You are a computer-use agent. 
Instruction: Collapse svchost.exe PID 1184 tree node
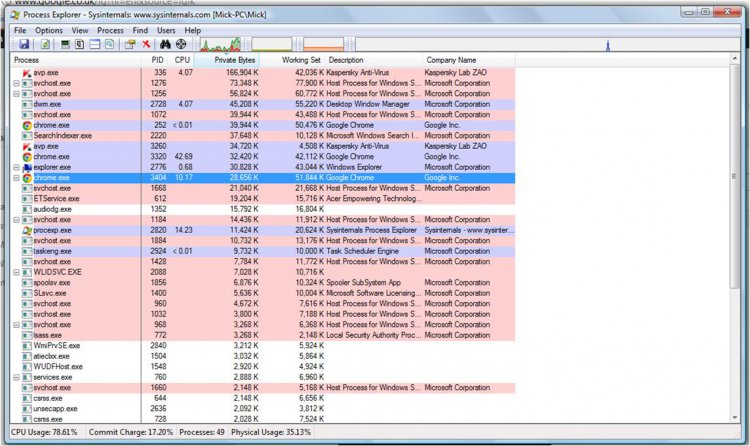(16, 220)
